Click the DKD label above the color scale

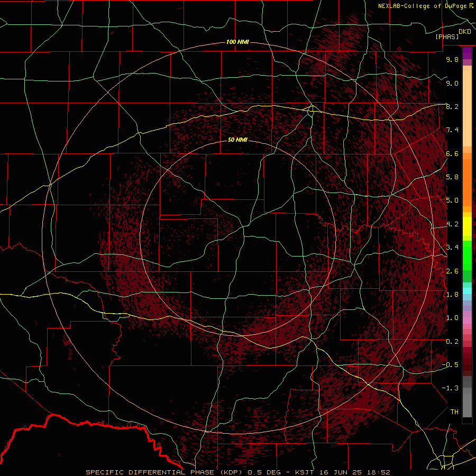pos(465,31)
